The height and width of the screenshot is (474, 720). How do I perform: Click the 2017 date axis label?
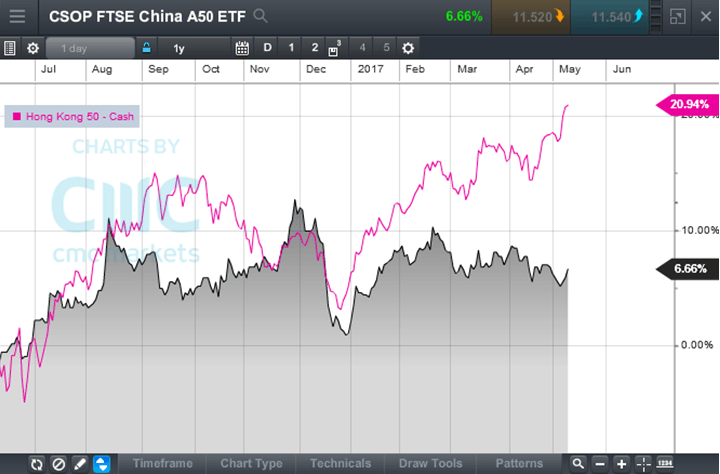370,69
